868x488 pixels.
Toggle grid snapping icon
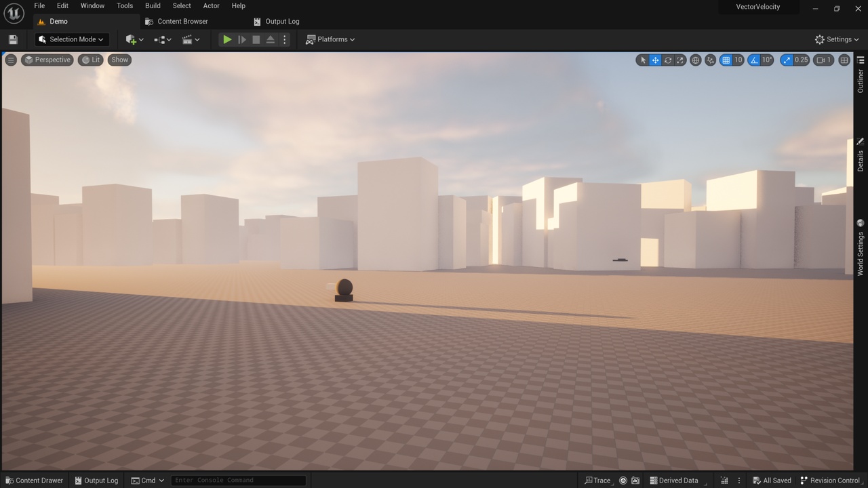(726, 60)
